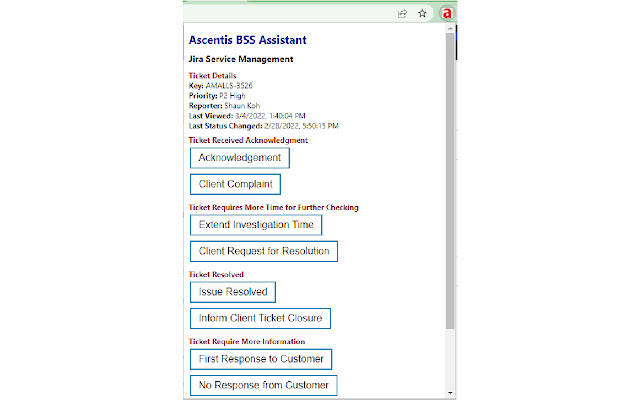
Task: Click the Priority P2 High text
Action: tap(217, 96)
